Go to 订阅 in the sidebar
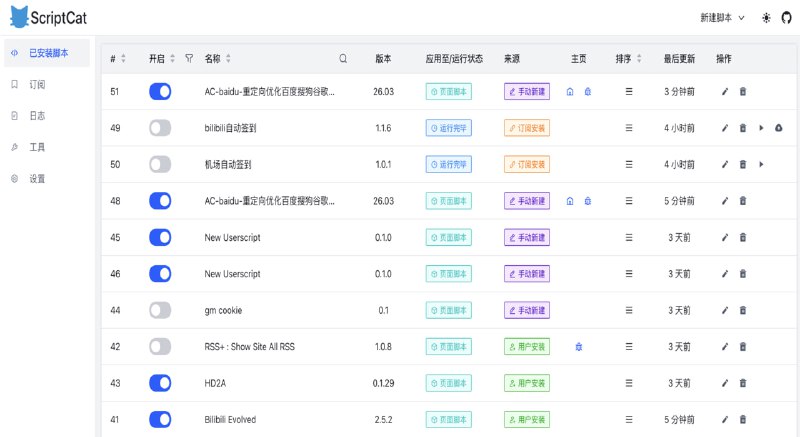The width and height of the screenshot is (800, 437). click(37, 85)
